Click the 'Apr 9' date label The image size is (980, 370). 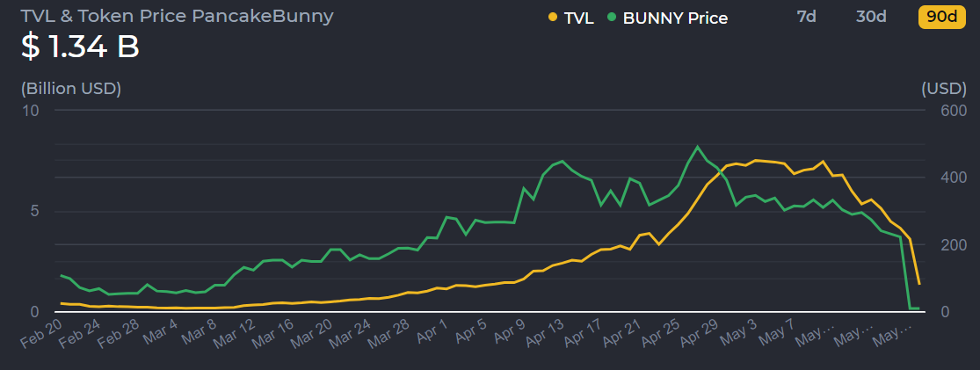pyautogui.click(x=510, y=330)
